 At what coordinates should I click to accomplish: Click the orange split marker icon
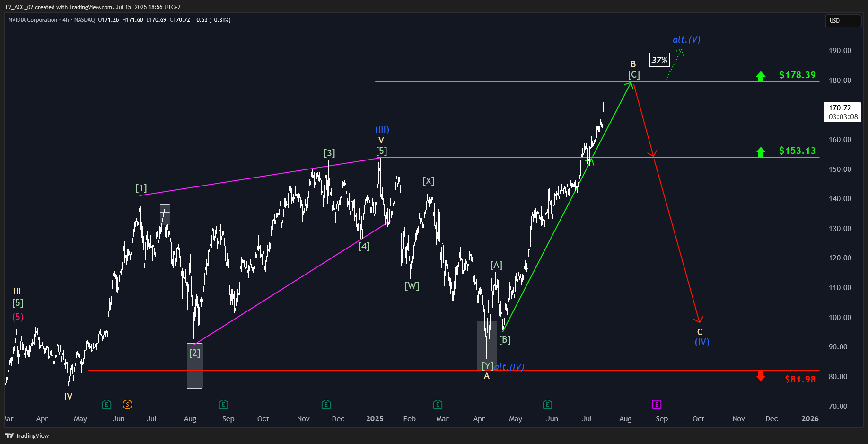click(127, 404)
